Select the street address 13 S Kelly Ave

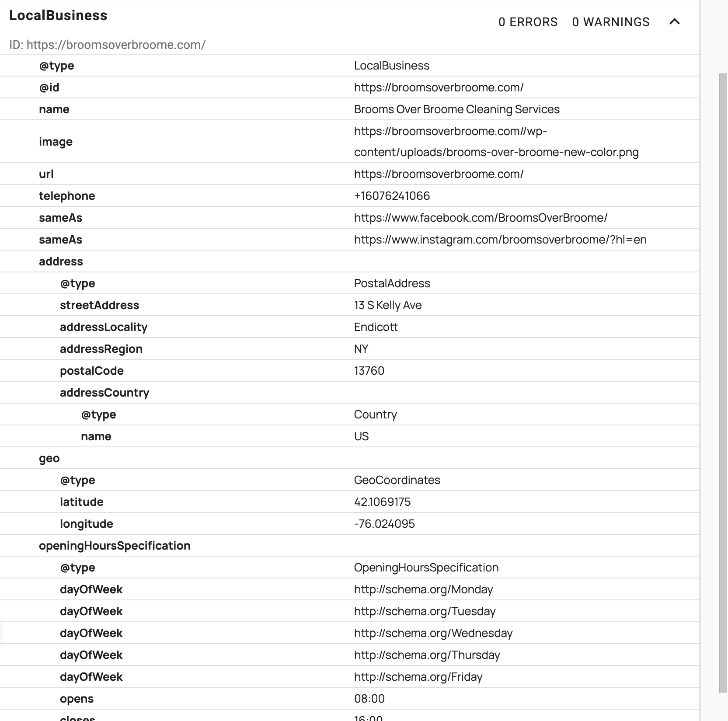pos(387,305)
